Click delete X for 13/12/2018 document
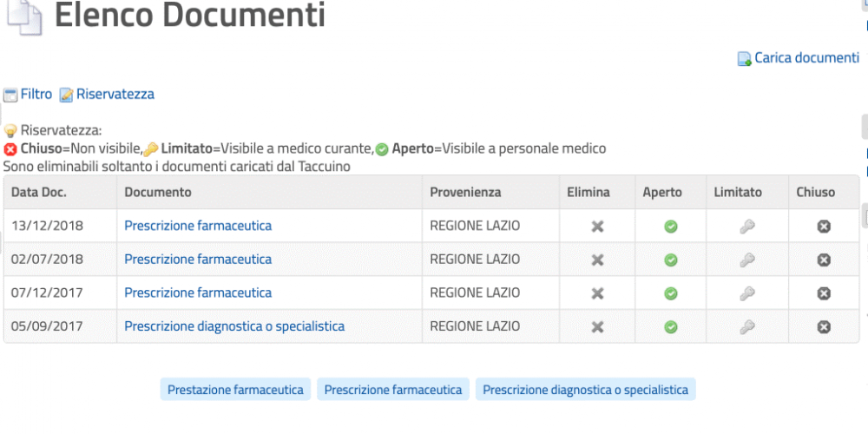Image resolution: width=868 pixels, height=434 pixels. coord(597,227)
